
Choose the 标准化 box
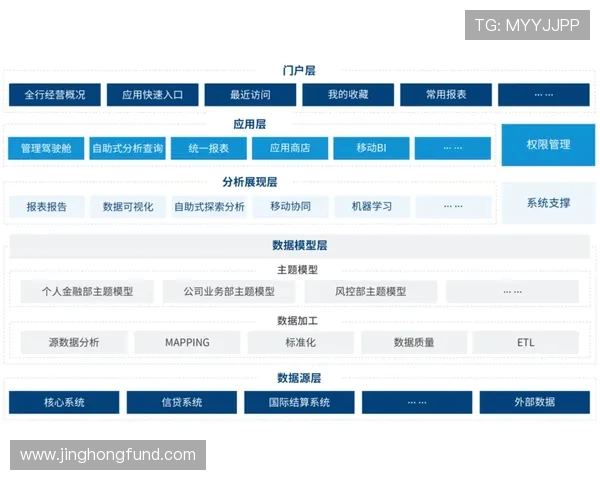pyautogui.click(x=301, y=342)
